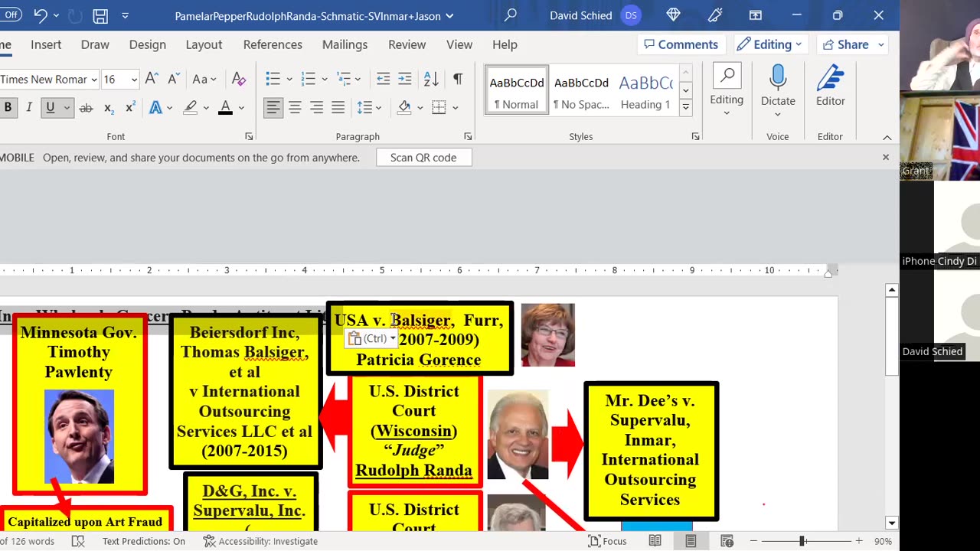This screenshot has width=980, height=551.
Task: Click the Scan QR code button
Action: (423, 158)
